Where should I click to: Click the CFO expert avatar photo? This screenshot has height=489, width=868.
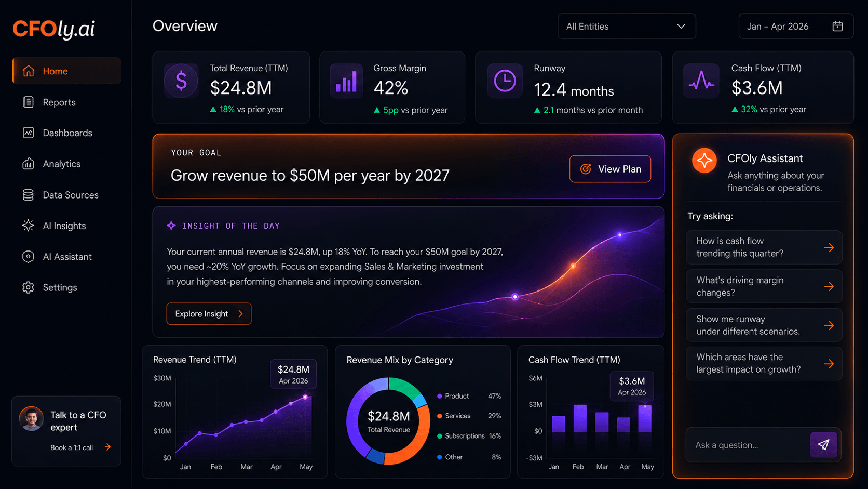(32, 418)
